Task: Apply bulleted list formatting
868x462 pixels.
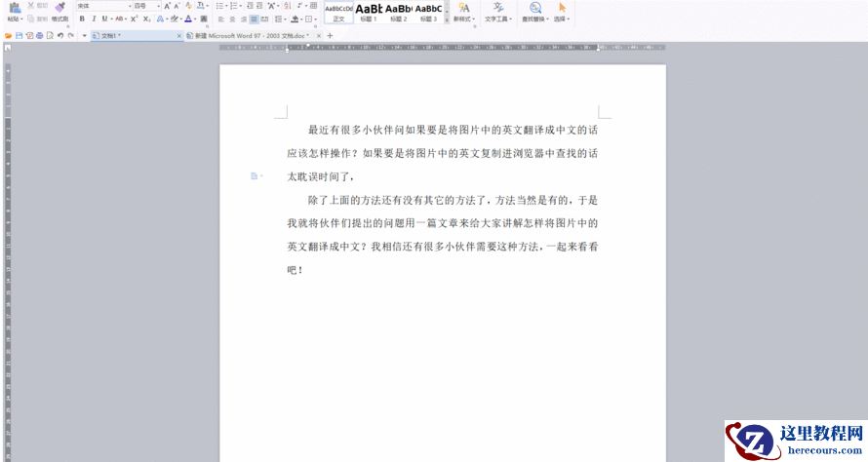Action: [219, 6]
